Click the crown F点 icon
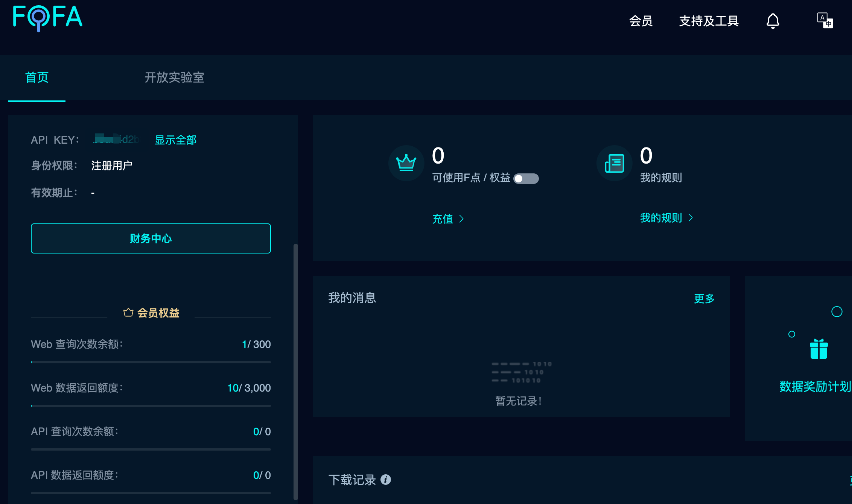 coord(406,163)
